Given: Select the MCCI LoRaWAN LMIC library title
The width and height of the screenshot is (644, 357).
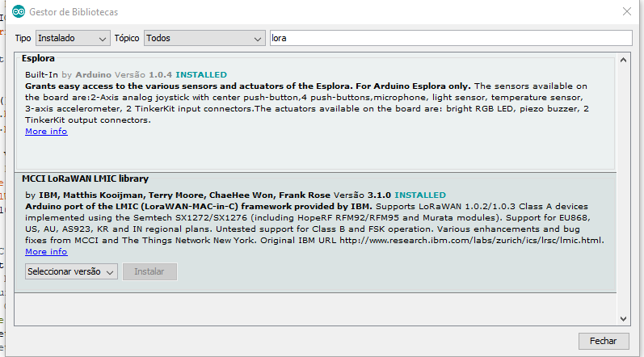Looking at the screenshot, I should [x=85, y=178].
